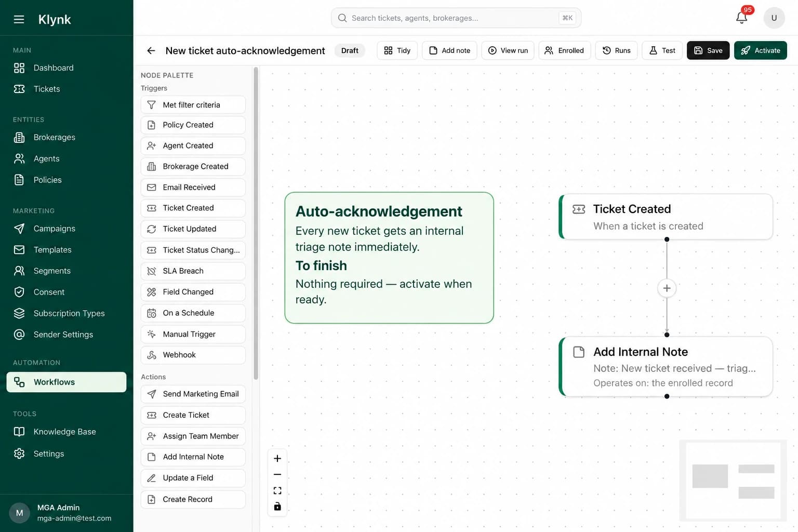Image resolution: width=798 pixels, height=532 pixels.
Task: Open Campaigns under Marketing
Action: point(66,229)
